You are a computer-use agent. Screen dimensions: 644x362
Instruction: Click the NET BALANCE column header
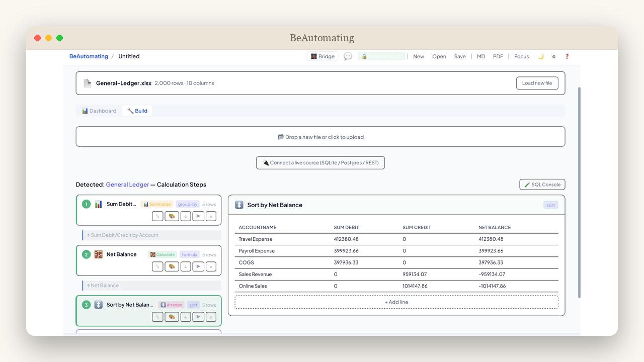click(x=495, y=227)
